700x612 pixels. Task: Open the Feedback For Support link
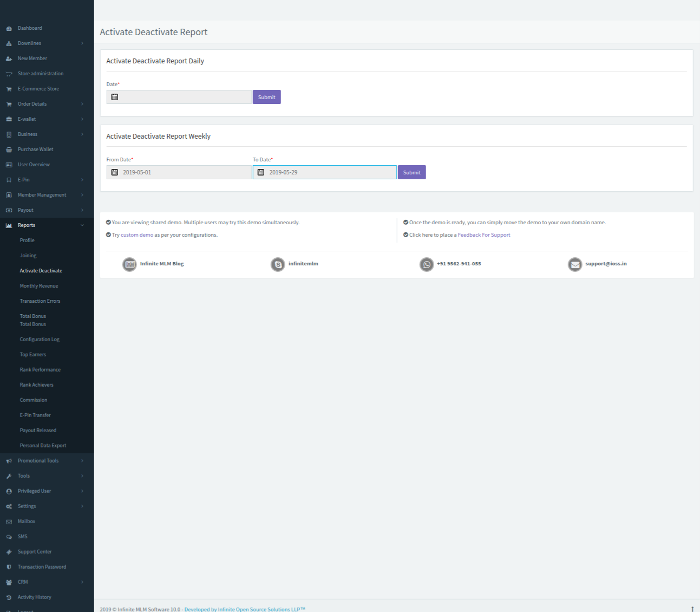(484, 235)
